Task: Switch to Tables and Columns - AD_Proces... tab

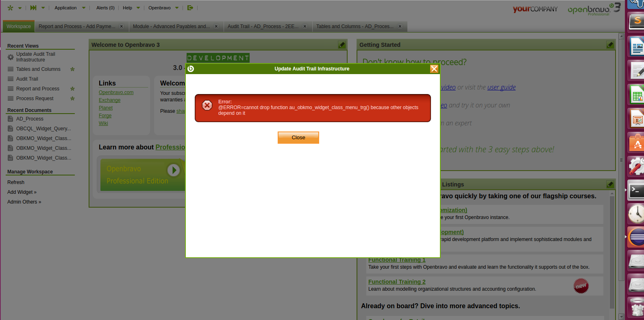Action: (355, 26)
